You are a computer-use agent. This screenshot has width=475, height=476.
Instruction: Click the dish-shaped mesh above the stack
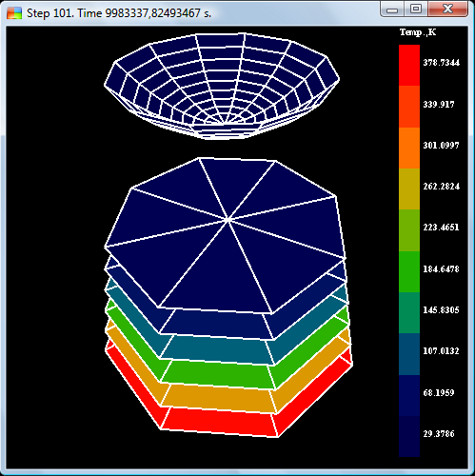click(222, 86)
